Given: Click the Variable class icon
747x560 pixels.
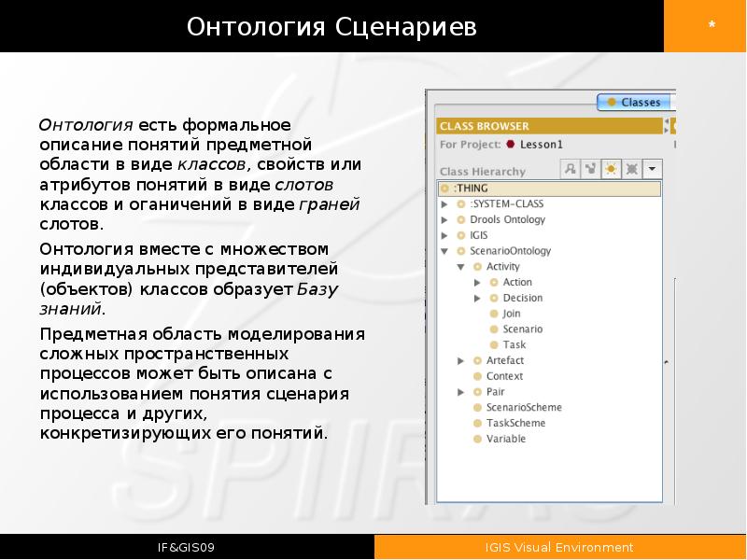Looking at the screenshot, I should (x=477, y=440).
